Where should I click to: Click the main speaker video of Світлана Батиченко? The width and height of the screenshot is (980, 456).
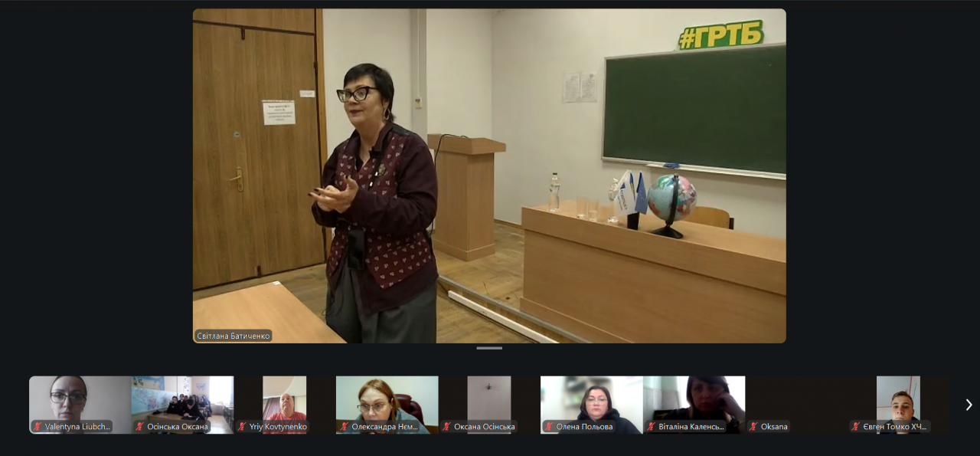pyautogui.click(x=489, y=176)
